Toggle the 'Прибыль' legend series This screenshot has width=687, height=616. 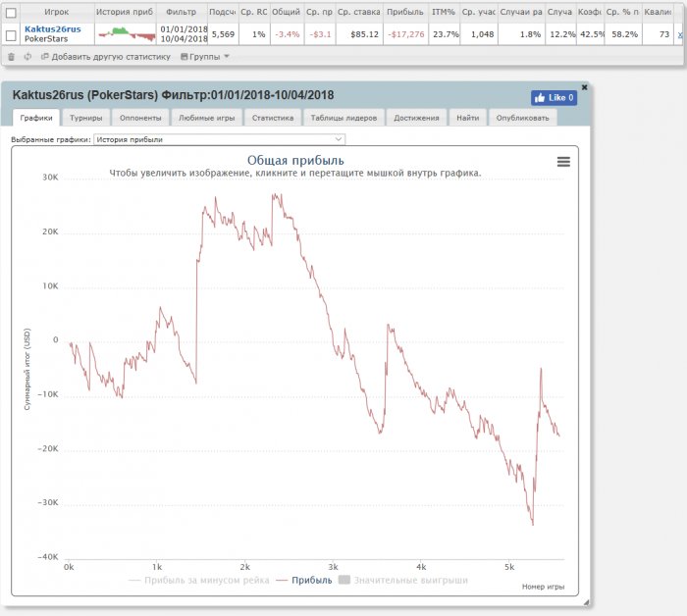point(305,580)
